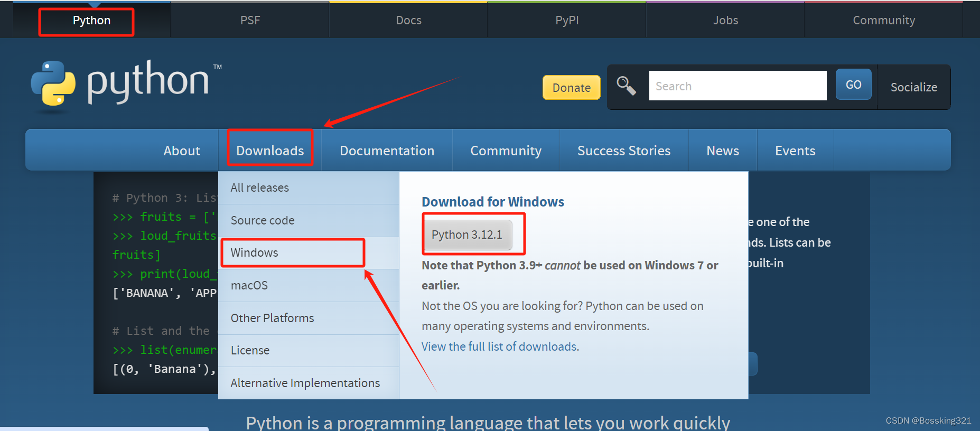Viewport: 980px width, 431px height.
Task: Open the About navigation menu
Action: 182,151
